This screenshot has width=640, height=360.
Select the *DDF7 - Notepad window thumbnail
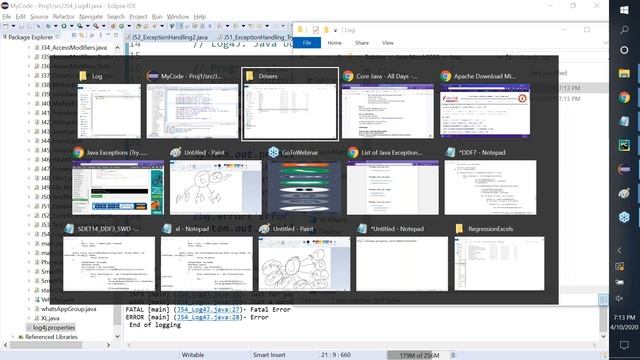(x=490, y=187)
